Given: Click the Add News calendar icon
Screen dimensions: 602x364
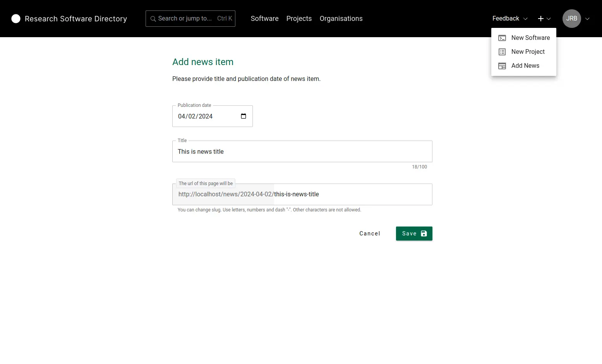Looking at the screenshot, I should (502, 66).
